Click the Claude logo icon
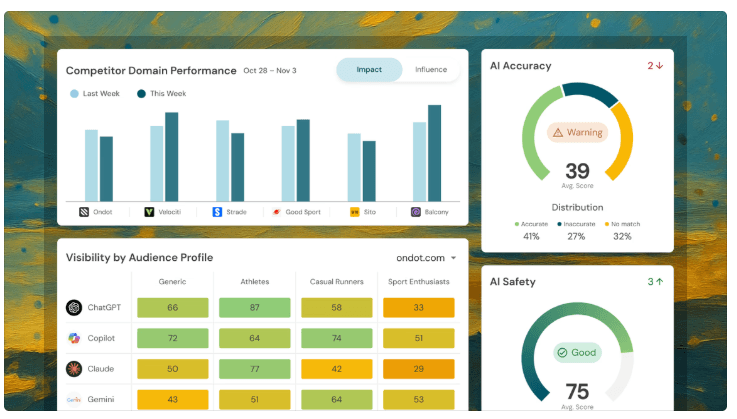 click(74, 369)
